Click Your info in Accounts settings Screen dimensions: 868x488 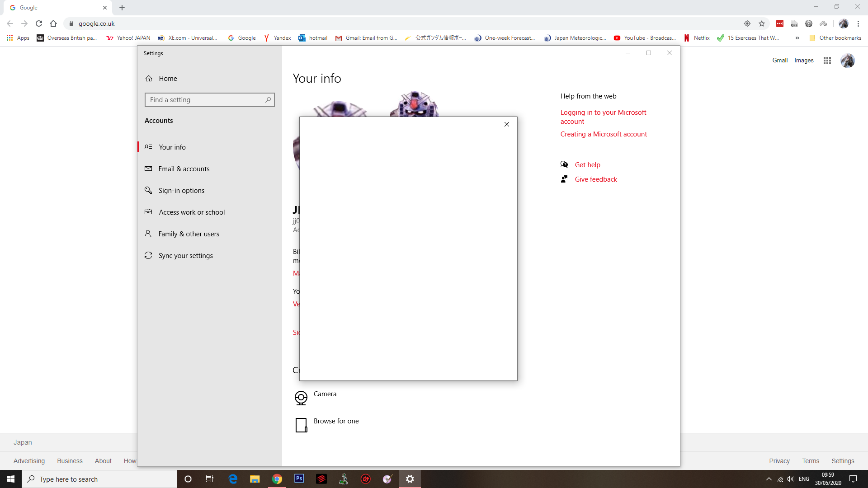(172, 146)
